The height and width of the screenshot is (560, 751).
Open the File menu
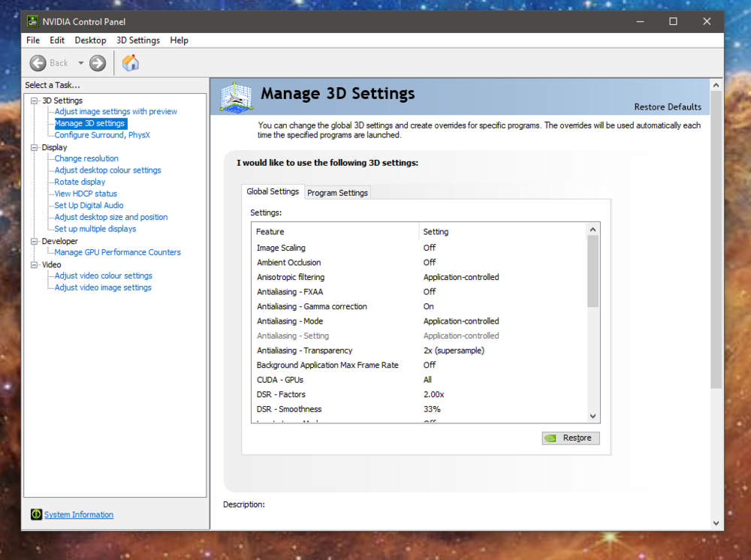click(33, 41)
